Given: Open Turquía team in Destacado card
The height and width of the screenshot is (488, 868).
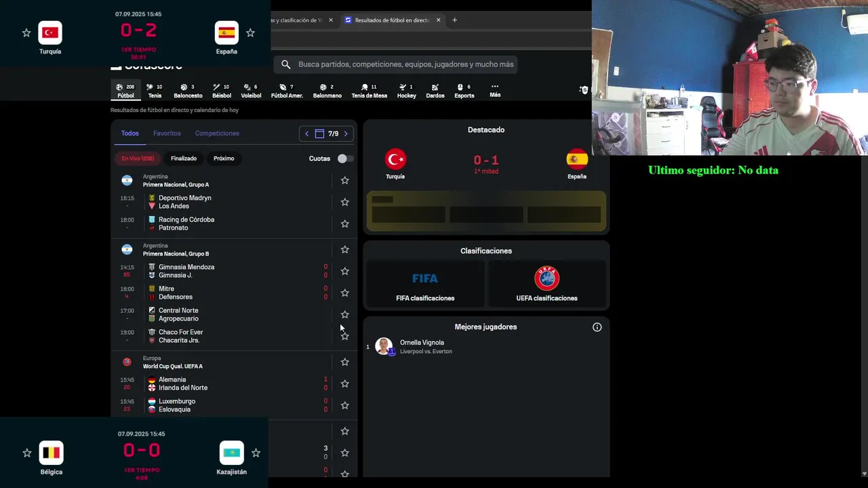Looking at the screenshot, I should pos(395,165).
